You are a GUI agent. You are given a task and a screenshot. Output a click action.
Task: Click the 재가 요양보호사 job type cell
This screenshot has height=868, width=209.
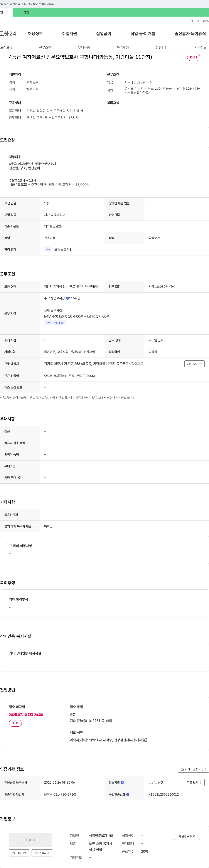[x=54, y=215]
